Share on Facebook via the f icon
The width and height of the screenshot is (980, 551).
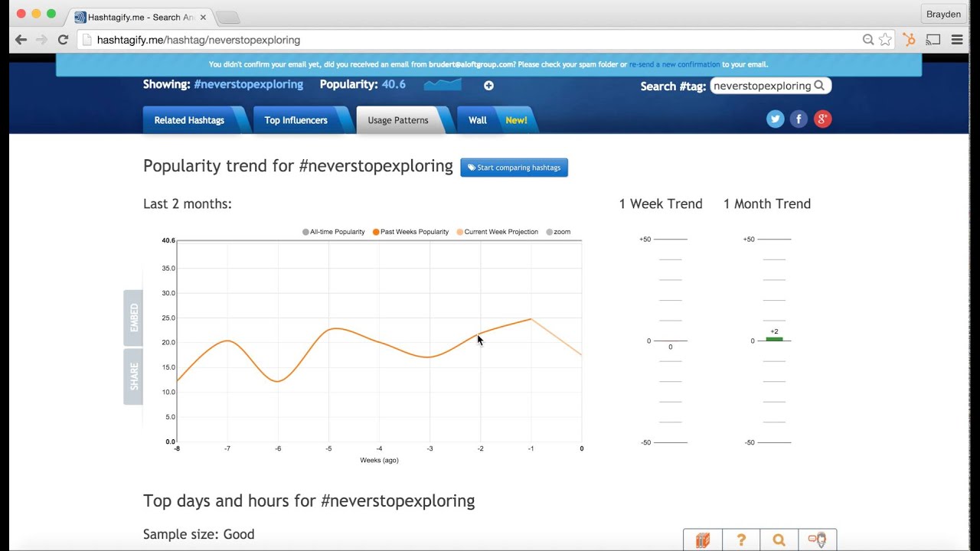[799, 119]
